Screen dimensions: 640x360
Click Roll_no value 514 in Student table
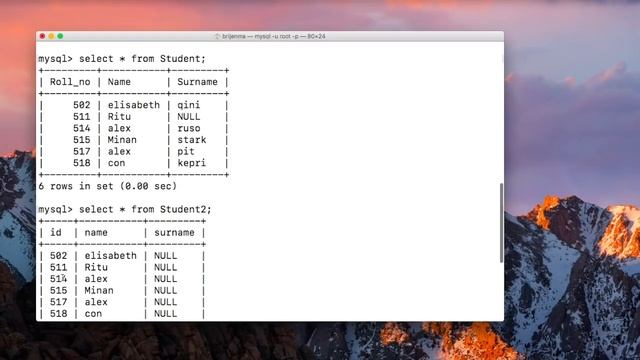pos(82,128)
